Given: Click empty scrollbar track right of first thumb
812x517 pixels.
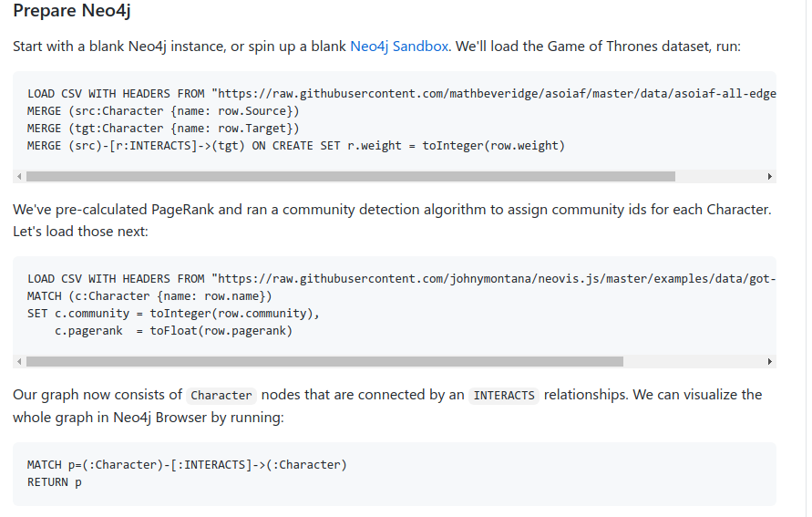Looking at the screenshot, I should coord(719,177).
